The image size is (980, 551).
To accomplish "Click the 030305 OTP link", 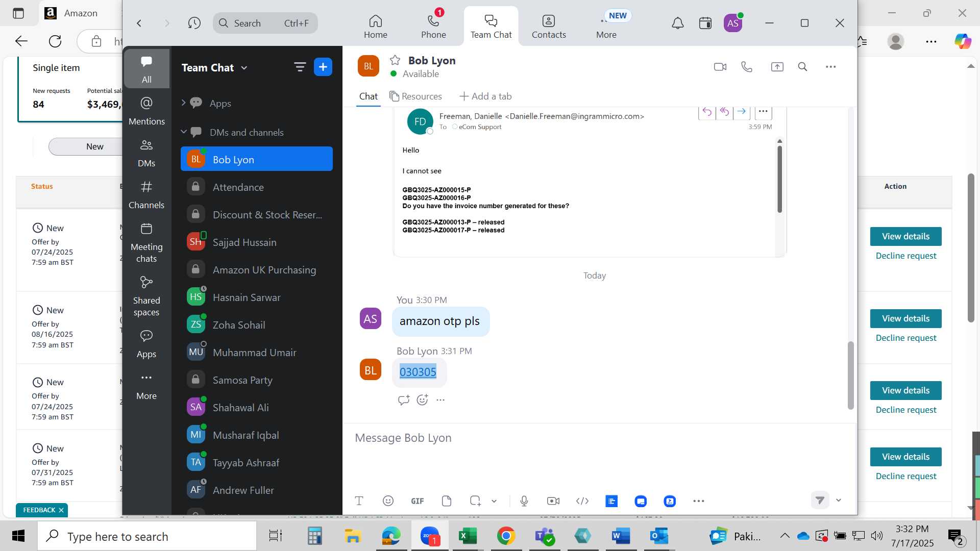I will (x=418, y=372).
